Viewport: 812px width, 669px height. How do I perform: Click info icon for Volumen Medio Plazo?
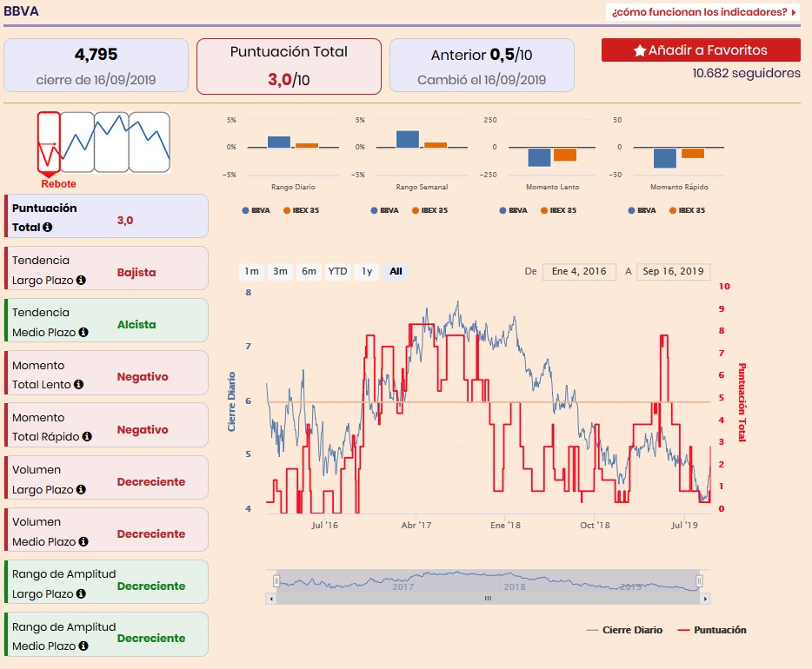coord(83,542)
